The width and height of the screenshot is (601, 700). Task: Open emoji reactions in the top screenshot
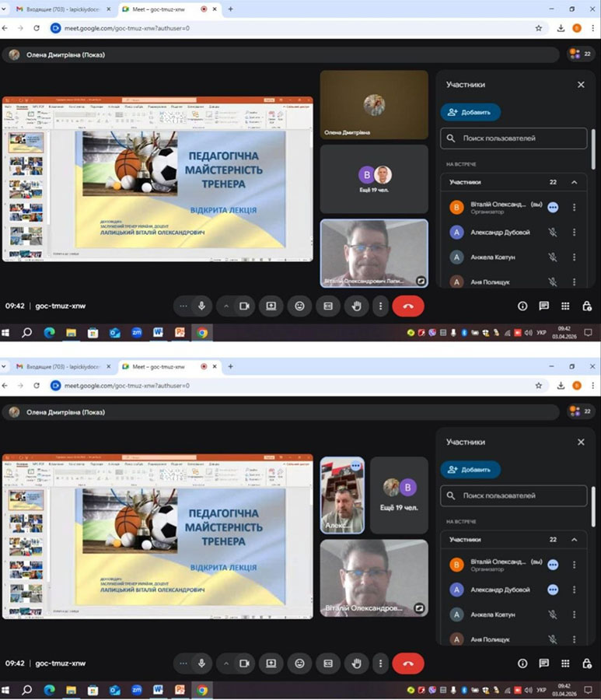[x=299, y=306]
